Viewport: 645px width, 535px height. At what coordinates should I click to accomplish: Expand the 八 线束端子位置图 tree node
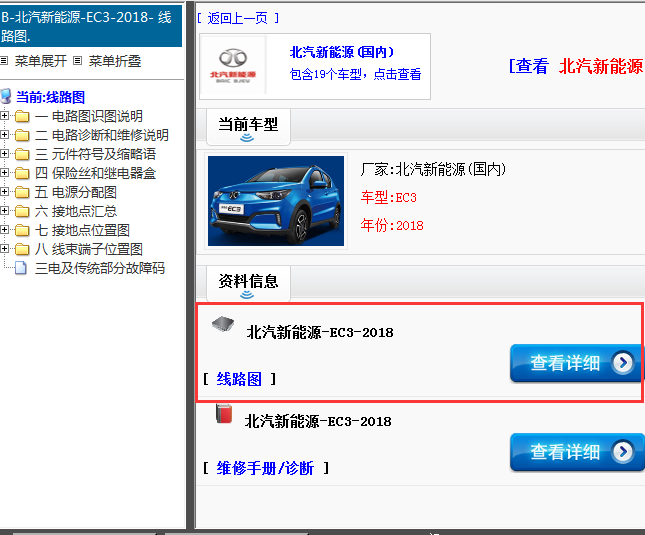[x=4, y=249]
